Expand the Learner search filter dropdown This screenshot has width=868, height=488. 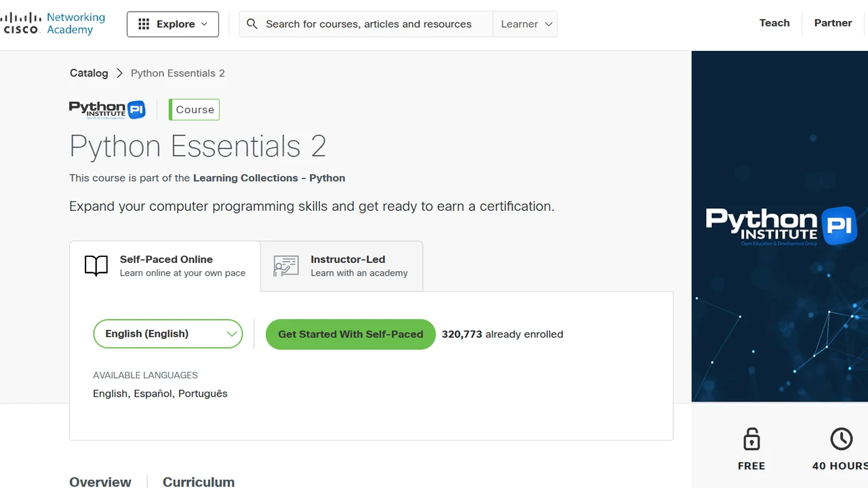(526, 24)
